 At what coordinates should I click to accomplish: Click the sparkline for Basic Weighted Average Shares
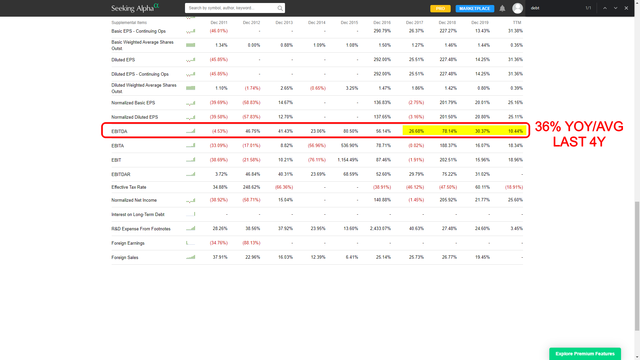click(x=191, y=45)
